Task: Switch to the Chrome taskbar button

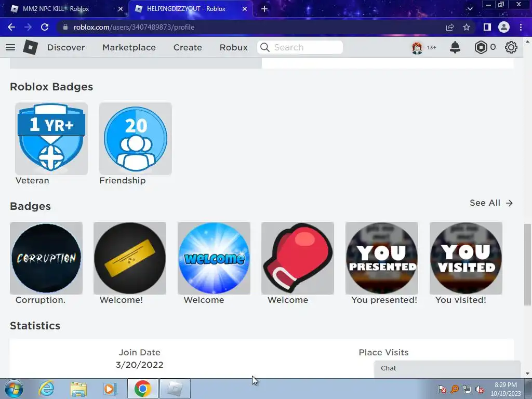Action: pos(142,389)
